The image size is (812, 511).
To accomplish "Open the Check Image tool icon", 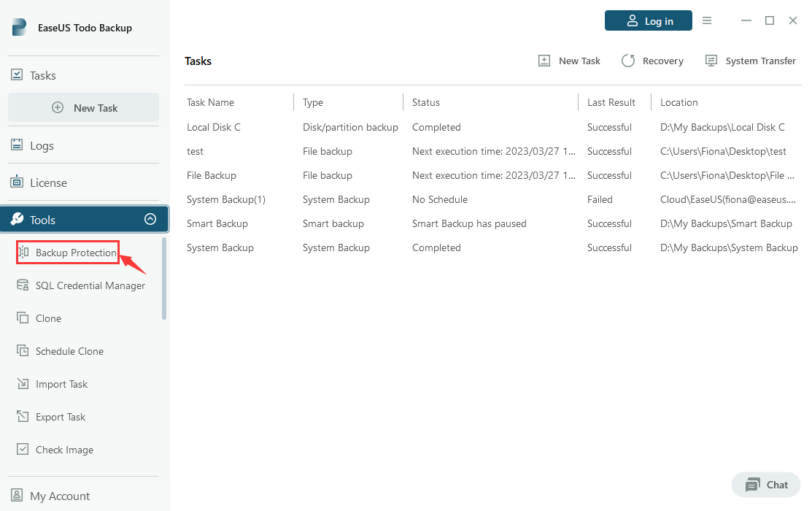I will point(23,450).
